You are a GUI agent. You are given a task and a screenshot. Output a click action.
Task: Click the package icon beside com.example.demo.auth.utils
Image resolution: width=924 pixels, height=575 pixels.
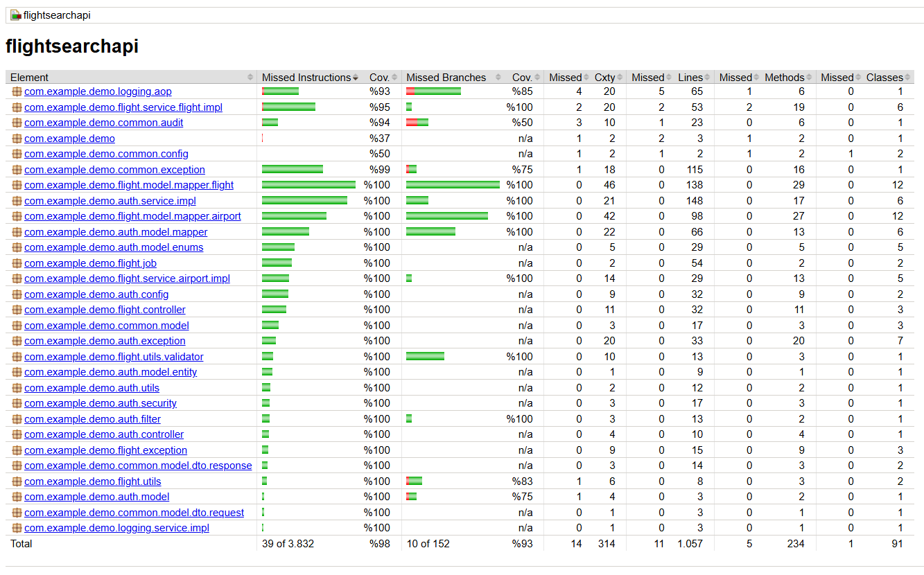pyautogui.click(x=17, y=388)
